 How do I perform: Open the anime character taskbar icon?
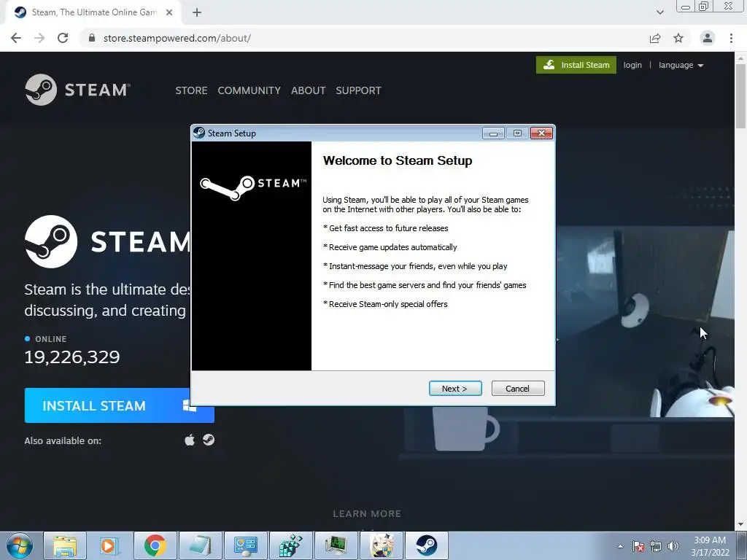tap(382, 545)
